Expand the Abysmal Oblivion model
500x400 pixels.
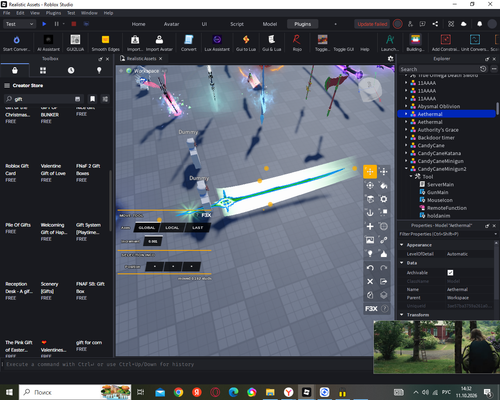click(x=406, y=106)
